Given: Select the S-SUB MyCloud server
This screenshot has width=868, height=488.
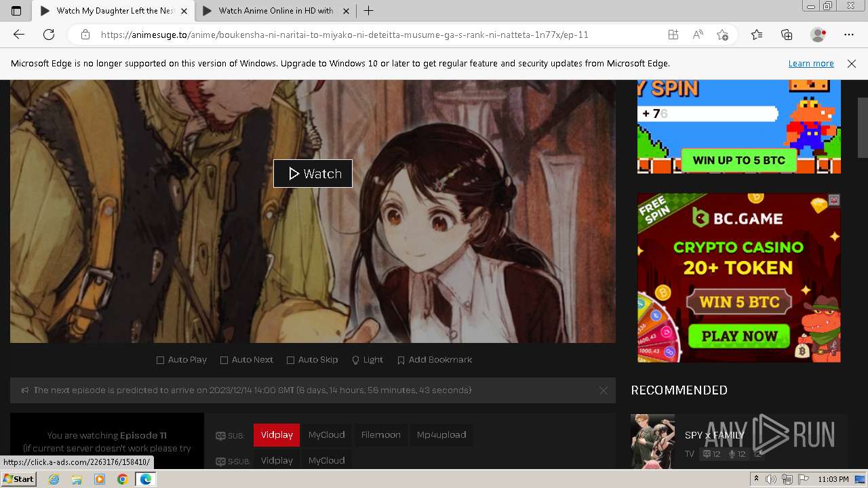Looking at the screenshot, I should click(327, 460).
